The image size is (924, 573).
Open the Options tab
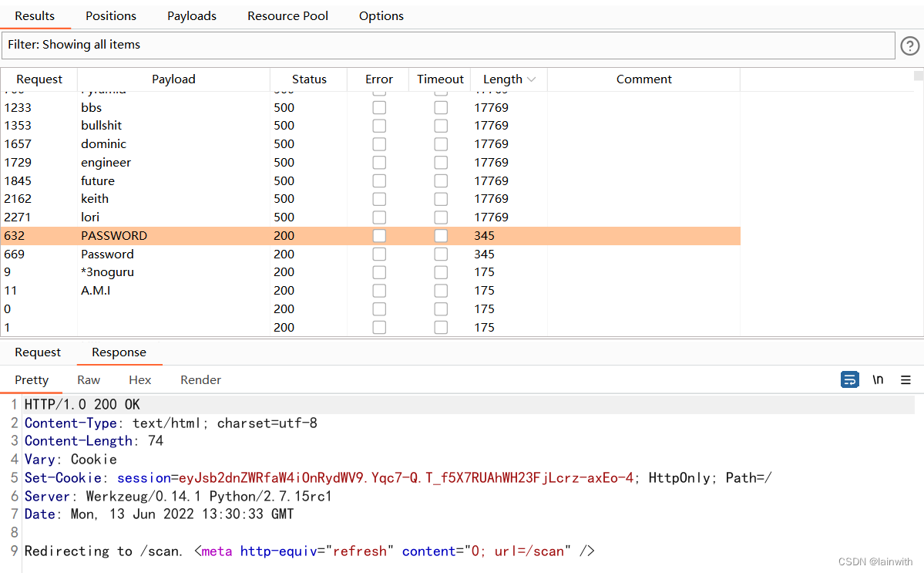pos(381,16)
